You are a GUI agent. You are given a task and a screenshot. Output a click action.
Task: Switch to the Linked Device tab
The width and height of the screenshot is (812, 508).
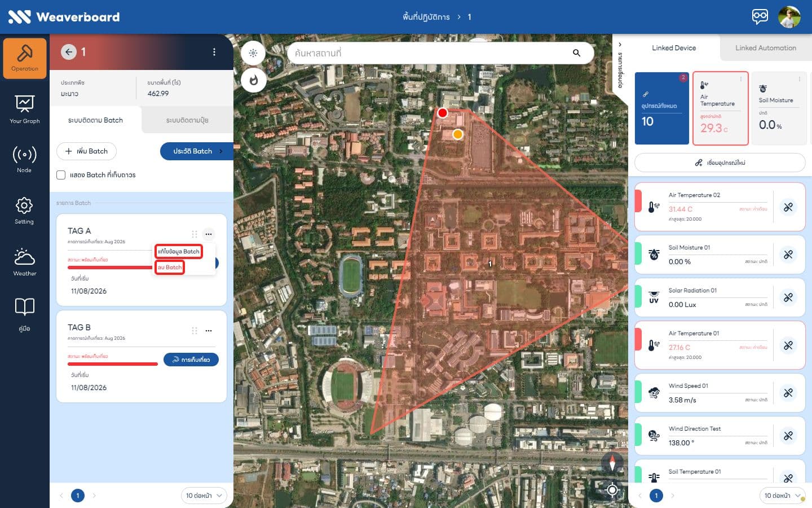pos(674,48)
